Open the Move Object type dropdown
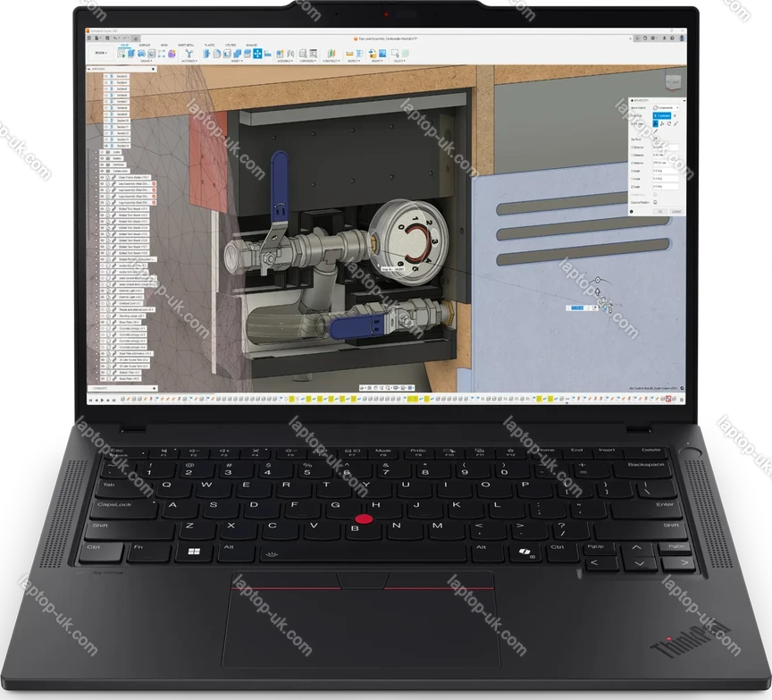 666,107
